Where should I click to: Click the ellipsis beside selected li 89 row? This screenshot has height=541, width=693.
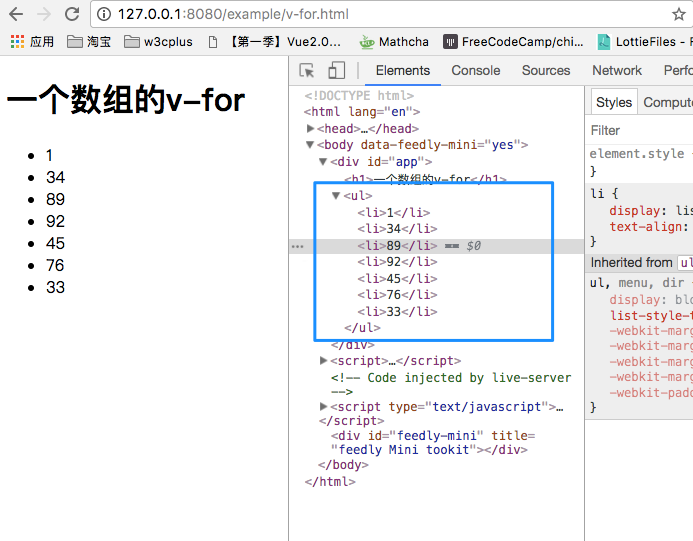(298, 246)
